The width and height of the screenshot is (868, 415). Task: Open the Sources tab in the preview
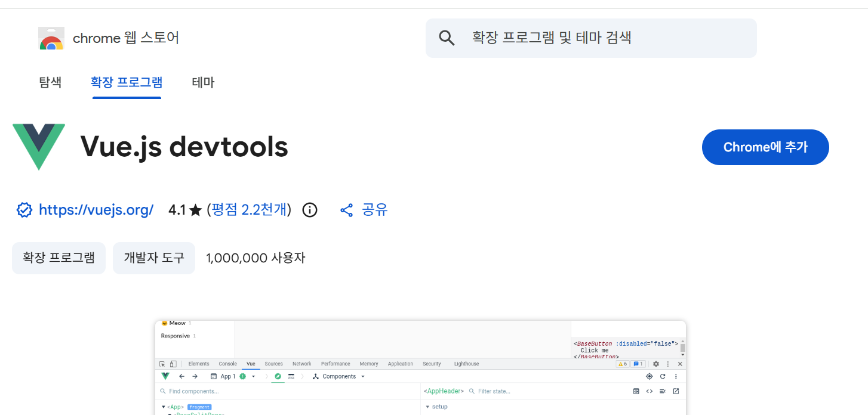click(273, 364)
